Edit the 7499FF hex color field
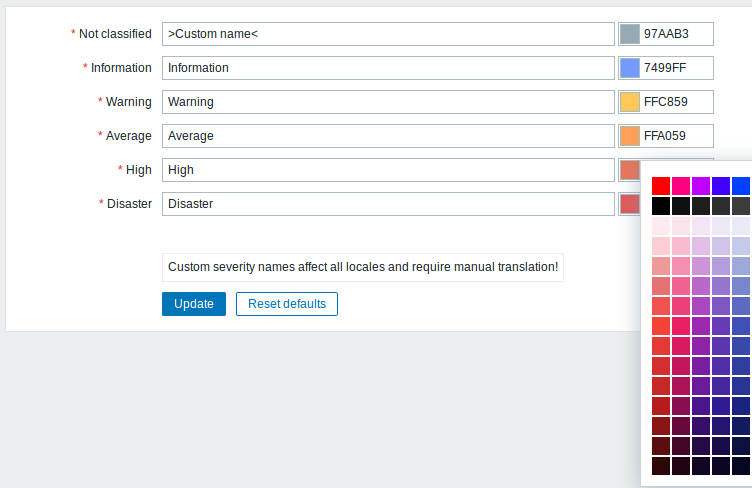 point(676,68)
